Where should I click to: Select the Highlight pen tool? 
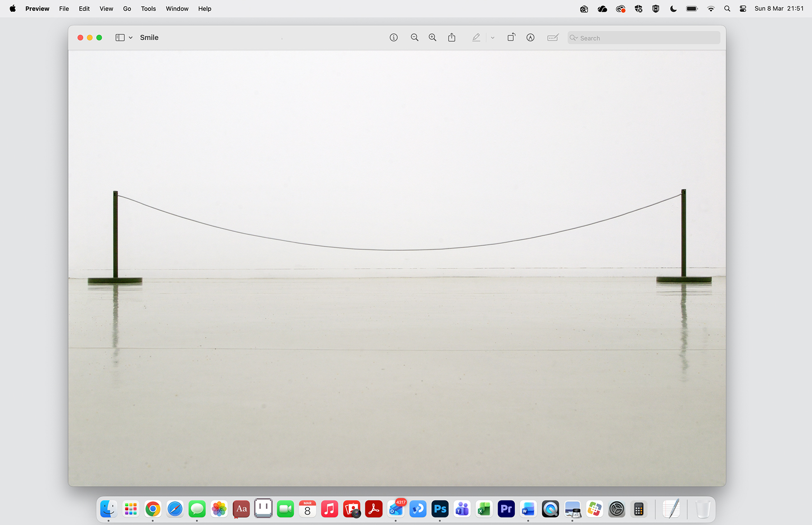coord(476,37)
